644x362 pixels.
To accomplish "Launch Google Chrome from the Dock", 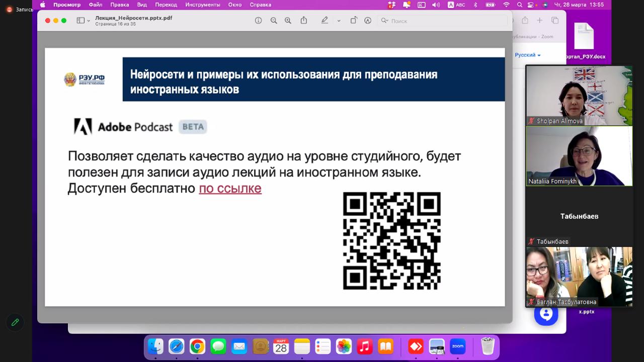I will (197, 346).
